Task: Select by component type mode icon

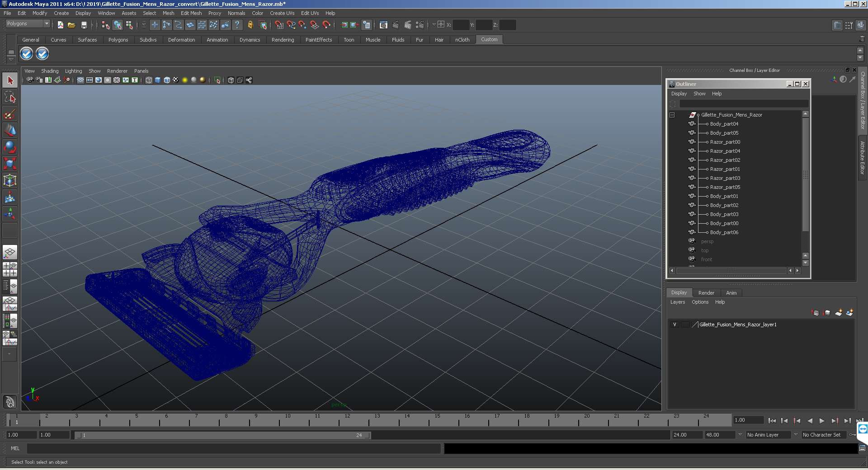Action: point(129,25)
